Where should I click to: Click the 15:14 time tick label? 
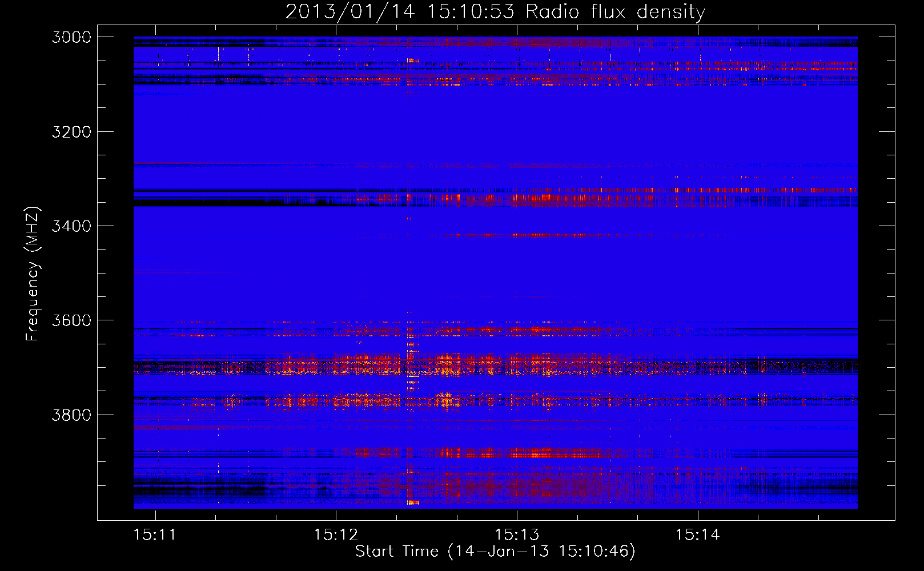pyautogui.click(x=697, y=535)
